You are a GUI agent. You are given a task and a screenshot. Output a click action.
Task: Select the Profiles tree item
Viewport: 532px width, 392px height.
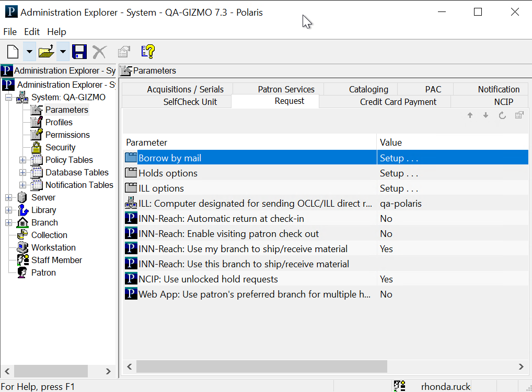[x=59, y=122]
